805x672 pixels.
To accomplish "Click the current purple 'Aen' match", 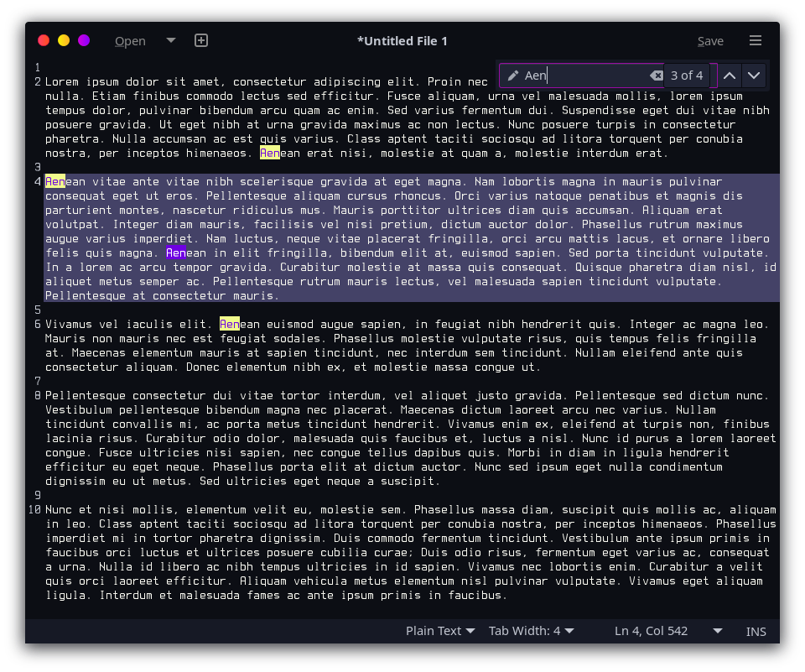I will [x=176, y=253].
